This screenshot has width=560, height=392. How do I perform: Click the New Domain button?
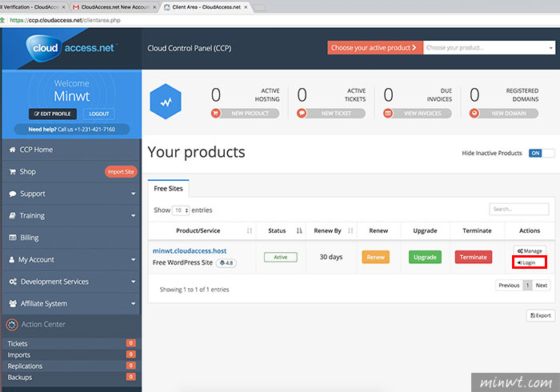[x=509, y=113]
